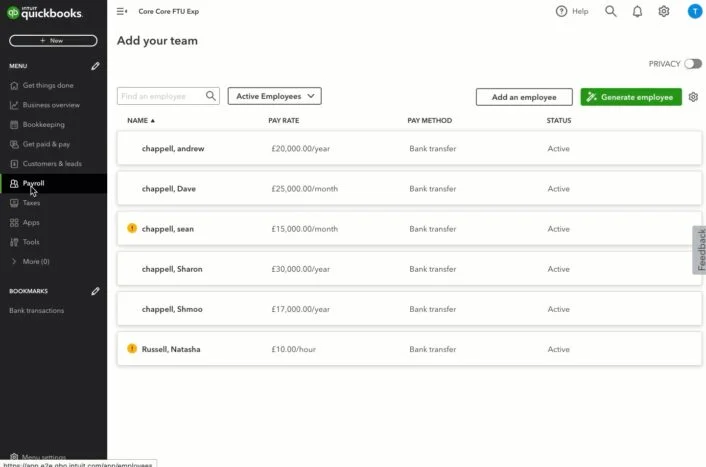
Task: Click the warning icon next to Russell, Natasha
Action: [132, 349]
